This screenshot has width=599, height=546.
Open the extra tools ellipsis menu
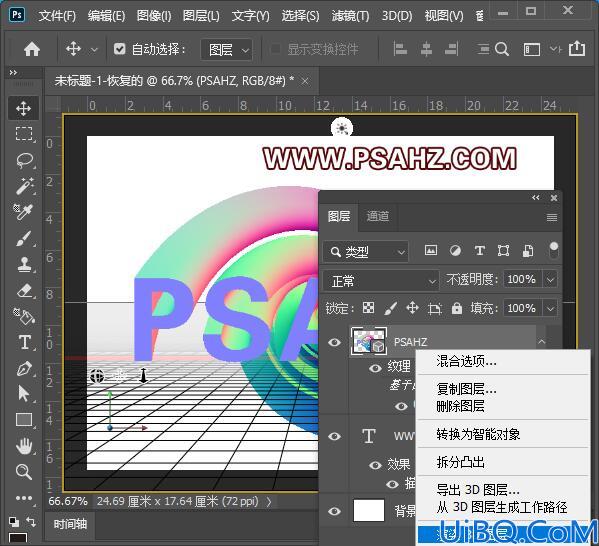24,498
